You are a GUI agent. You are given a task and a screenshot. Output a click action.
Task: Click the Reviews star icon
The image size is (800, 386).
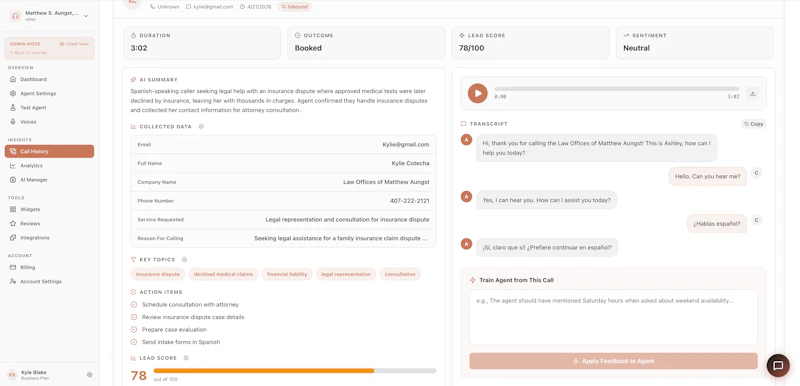tap(13, 223)
